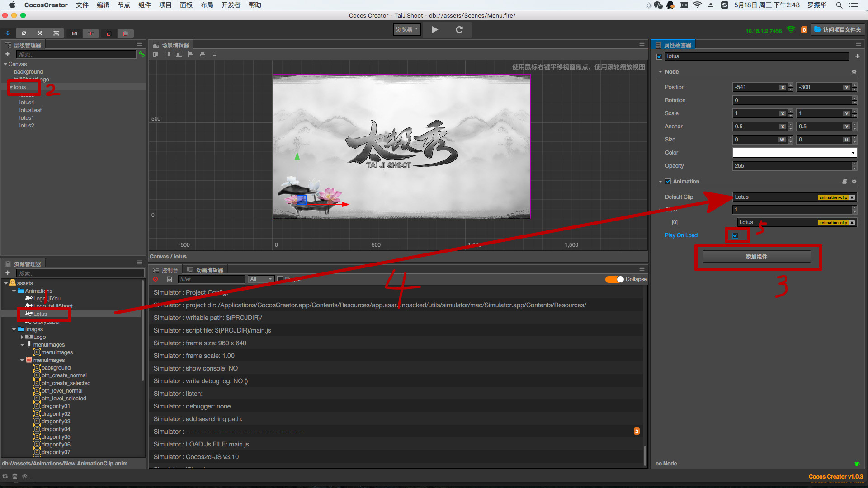Click the Refresh preview icon

tap(459, 30)
